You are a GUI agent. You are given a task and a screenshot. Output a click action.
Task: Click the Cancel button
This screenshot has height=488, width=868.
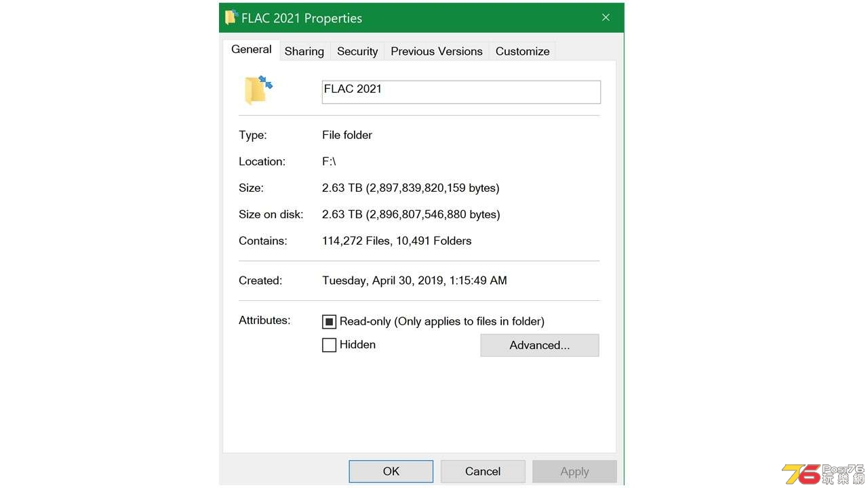pos(483,471)
